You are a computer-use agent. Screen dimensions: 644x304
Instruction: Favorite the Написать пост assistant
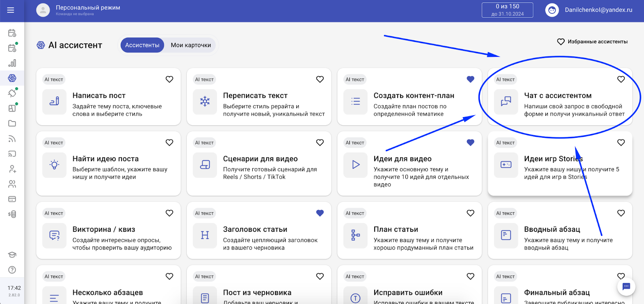(169, 79)
